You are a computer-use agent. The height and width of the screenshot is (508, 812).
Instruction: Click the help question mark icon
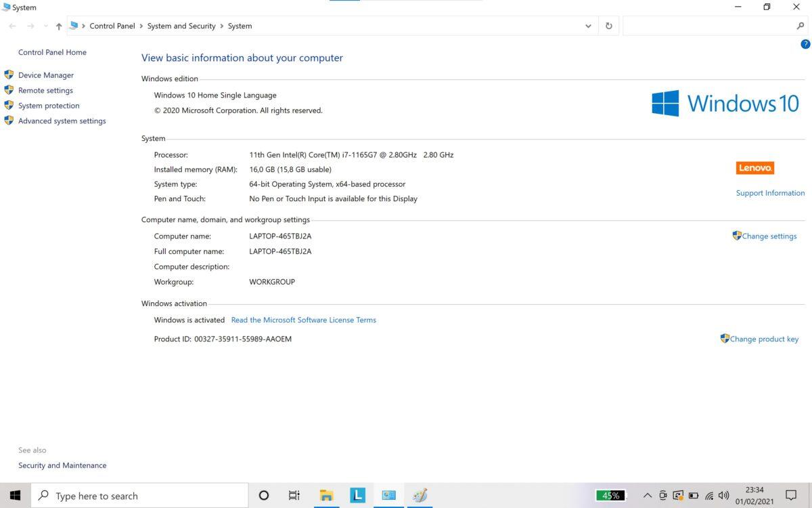(805, 44)
